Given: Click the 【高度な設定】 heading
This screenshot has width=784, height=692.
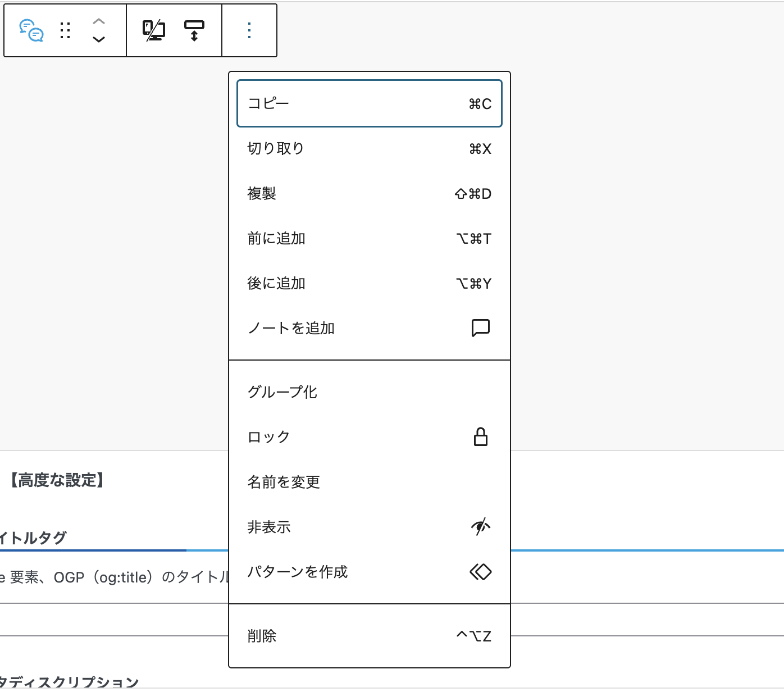Looking at the screenshot, I should [x=57, y=480].
